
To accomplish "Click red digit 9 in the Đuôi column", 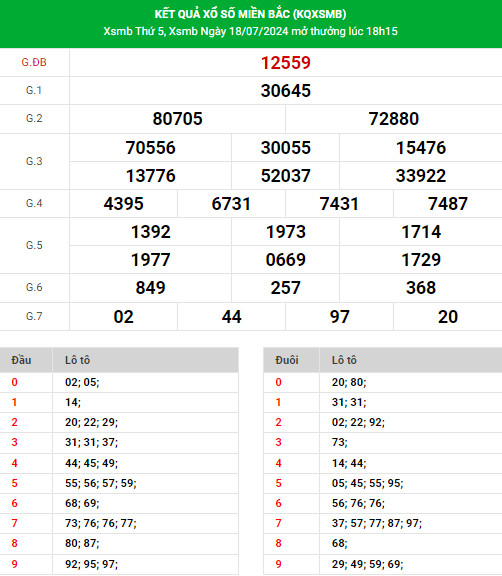I will [x=278, y=564].
